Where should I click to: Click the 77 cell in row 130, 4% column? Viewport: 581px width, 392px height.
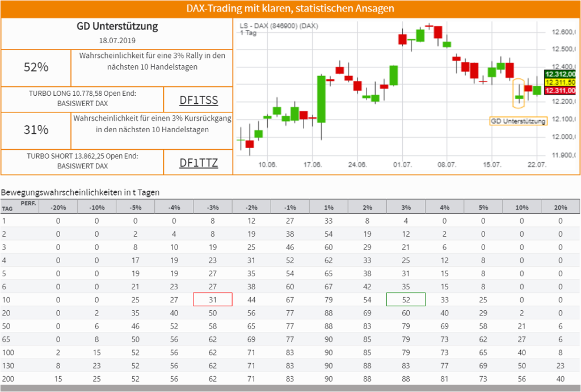pyautogui.click(x=445, y=366)
